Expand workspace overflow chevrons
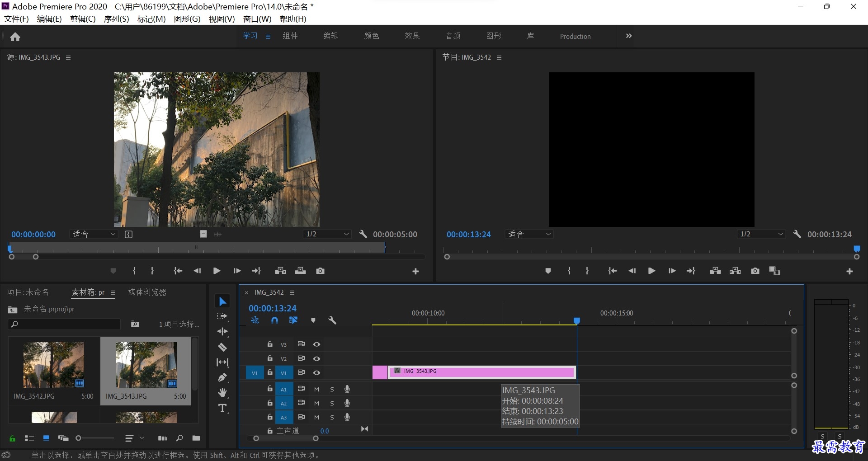Screen dimensions: 868x461 click(x=628, y=36)
